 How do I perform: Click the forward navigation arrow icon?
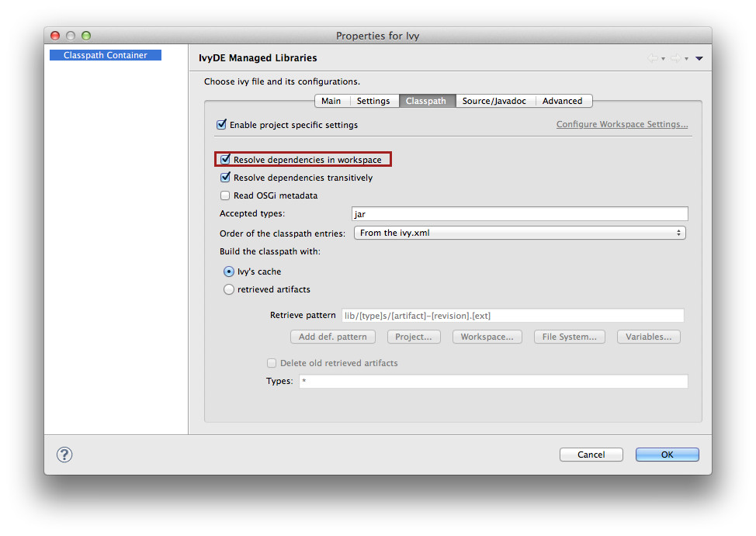[675, 58]
